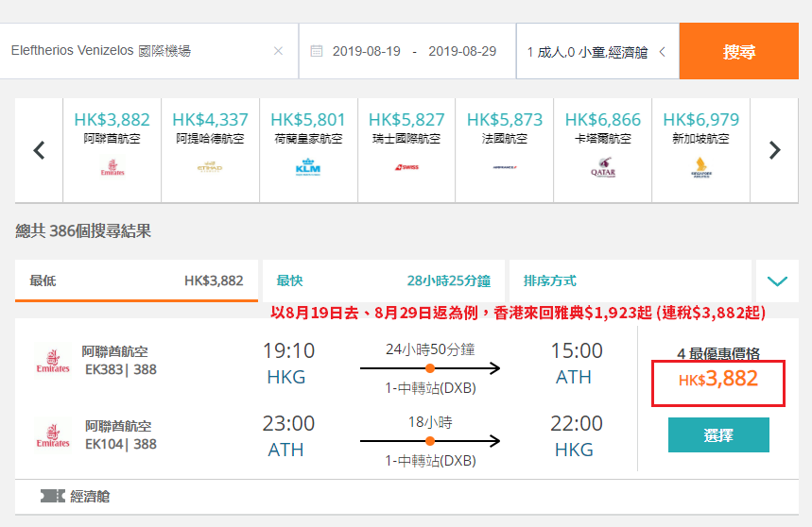Click the teal 選擇 button
Viewport: 812px width, 527px height.
click(718, 435)
